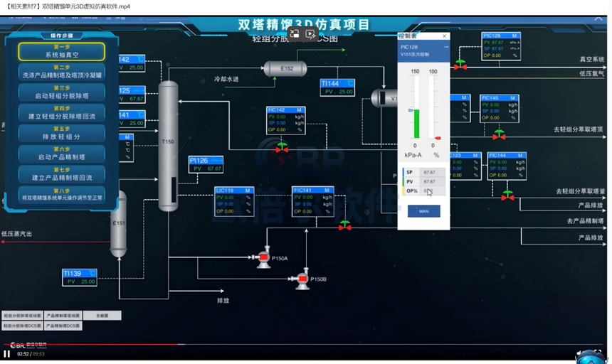Pause the video playback
Image resolution: width=612 pixels, height=364 pixels.
pos(7,353)
